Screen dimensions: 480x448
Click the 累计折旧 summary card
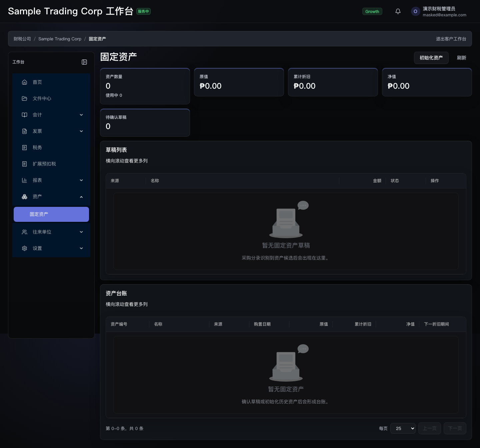333,82
